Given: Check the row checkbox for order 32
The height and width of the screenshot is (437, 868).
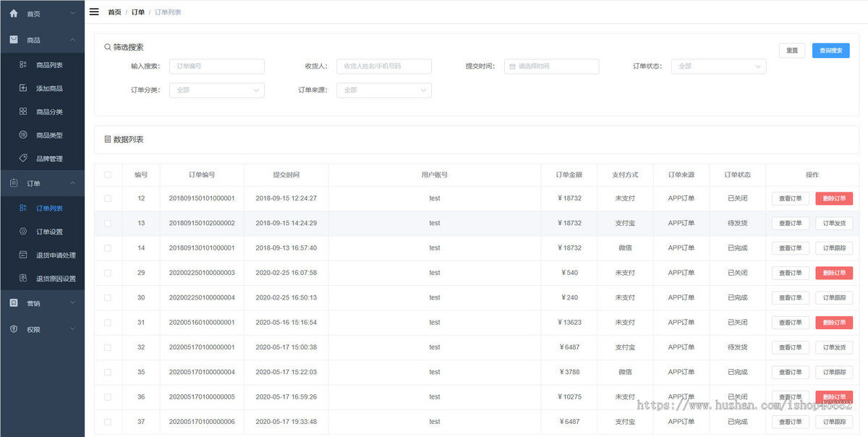Looking at the screenshot, I should [x=108, y=347].
